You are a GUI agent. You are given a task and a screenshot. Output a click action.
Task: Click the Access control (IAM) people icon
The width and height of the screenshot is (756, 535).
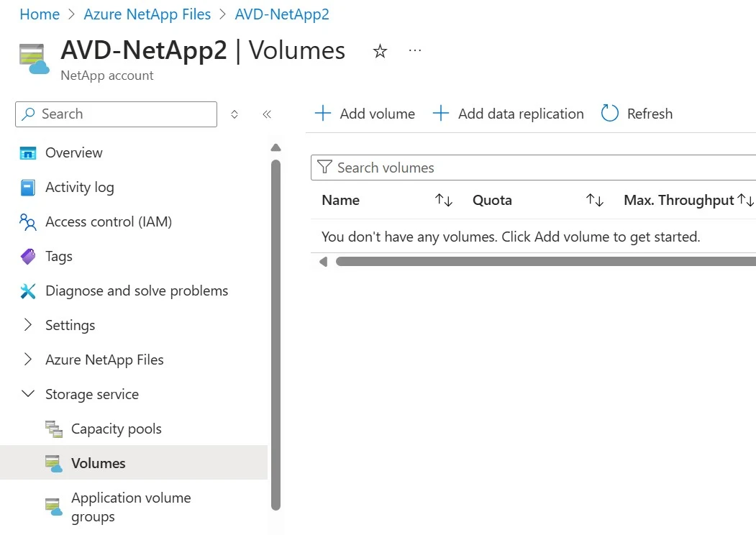pyautogui.click(x=28, y=222)
